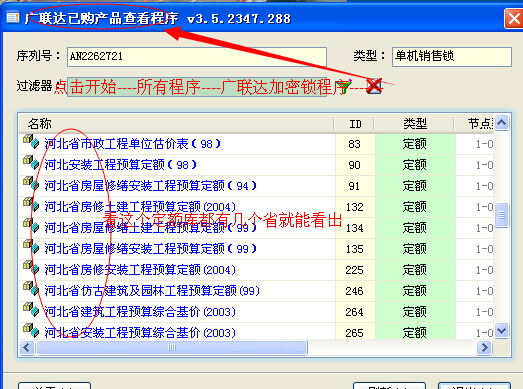Click 定额 type cell in row ID 83
This screenshot has width=523, height=389.
(415, 144)
